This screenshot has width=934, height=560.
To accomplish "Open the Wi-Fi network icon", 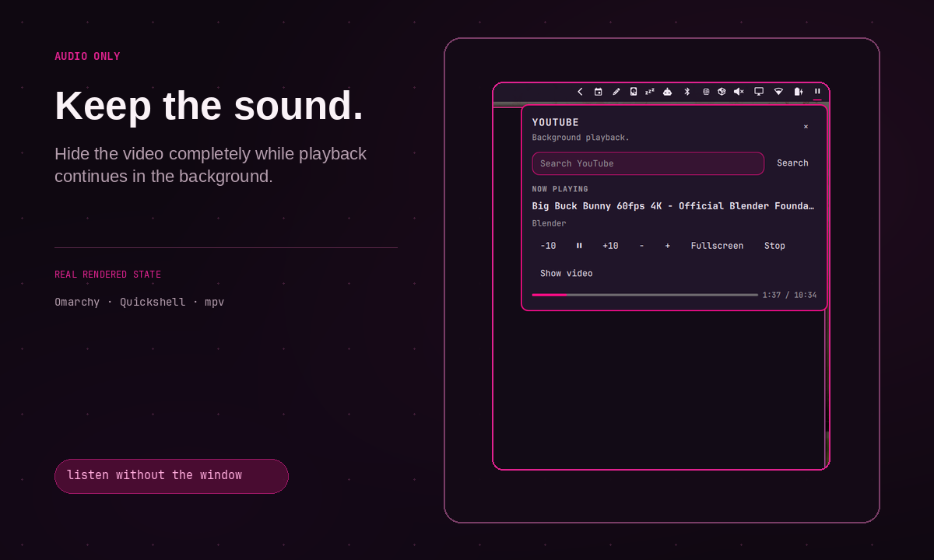I will coord(778,92).
